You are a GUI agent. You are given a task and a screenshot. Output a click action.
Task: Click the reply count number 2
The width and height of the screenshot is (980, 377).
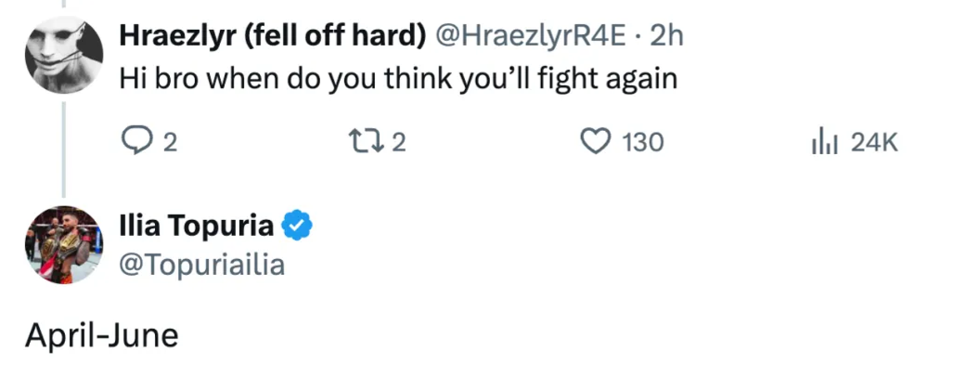point(170,143)
